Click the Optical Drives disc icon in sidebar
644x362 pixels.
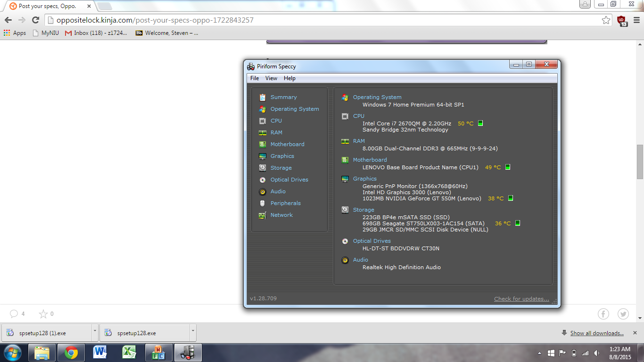(263, 180)
